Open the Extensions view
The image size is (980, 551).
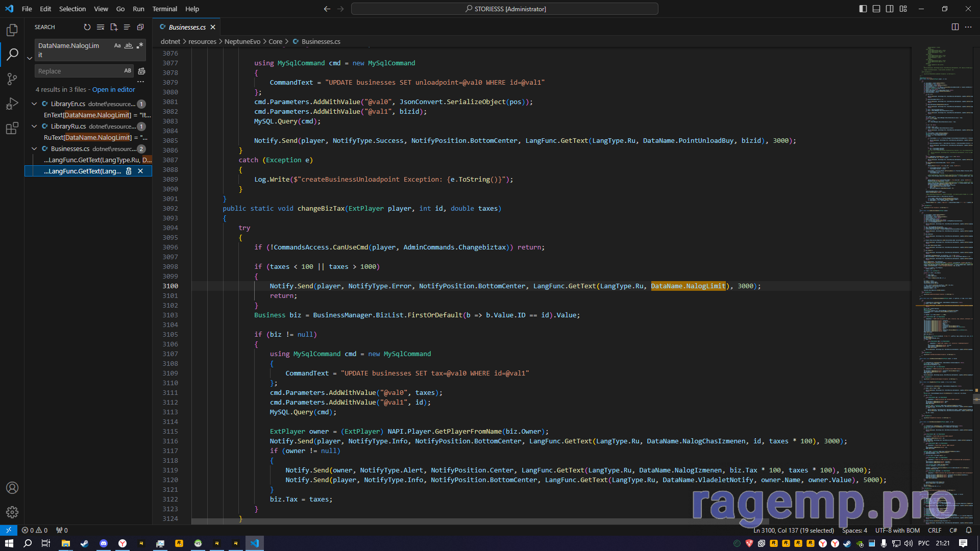click(x=12, y=128)
